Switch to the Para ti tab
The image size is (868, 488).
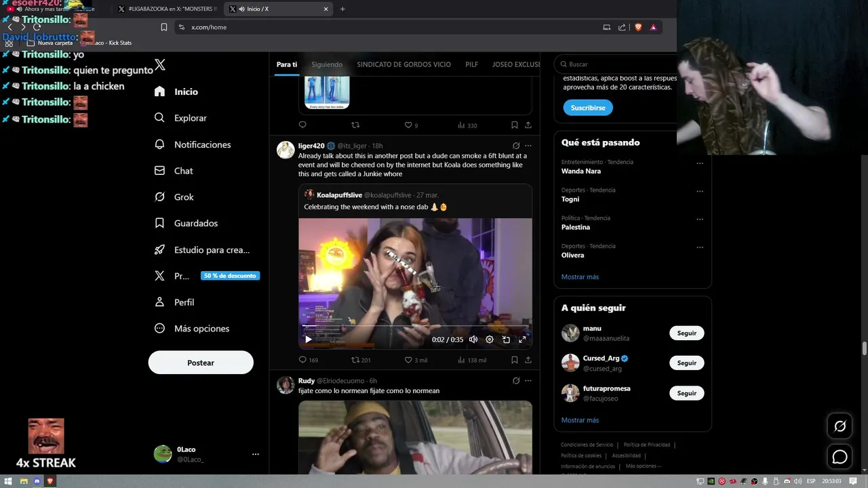tap(287, 64)
